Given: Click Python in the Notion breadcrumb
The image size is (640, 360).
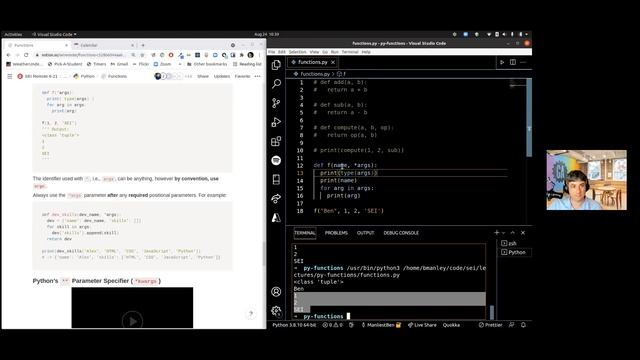Looking at the screenshot, I should [84, 76].
